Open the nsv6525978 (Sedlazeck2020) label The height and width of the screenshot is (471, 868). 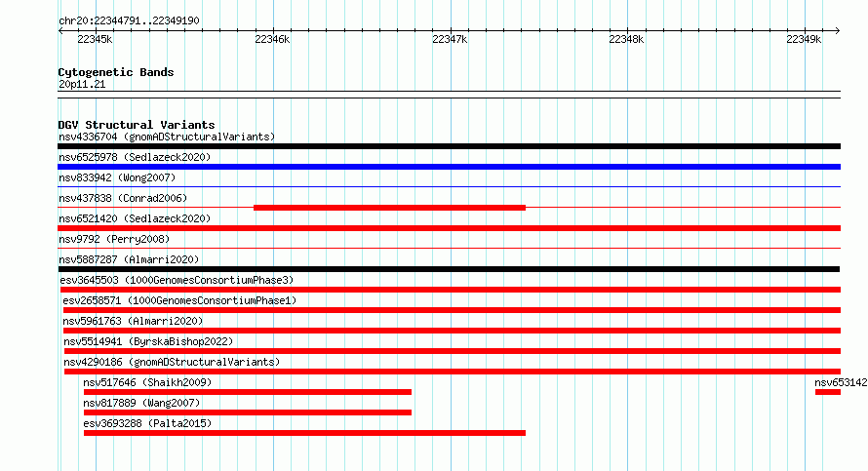coord(135,157)
